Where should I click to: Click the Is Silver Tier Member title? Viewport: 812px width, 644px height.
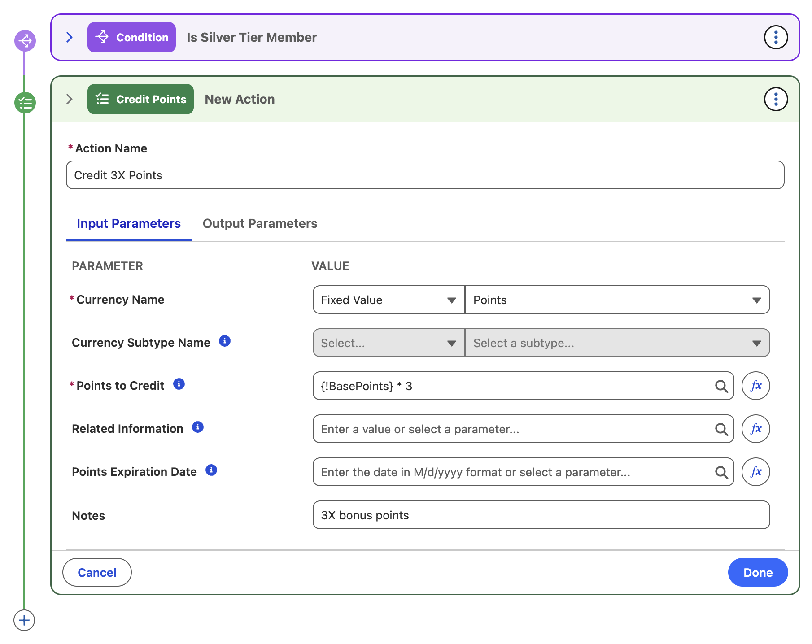(252, 37)
